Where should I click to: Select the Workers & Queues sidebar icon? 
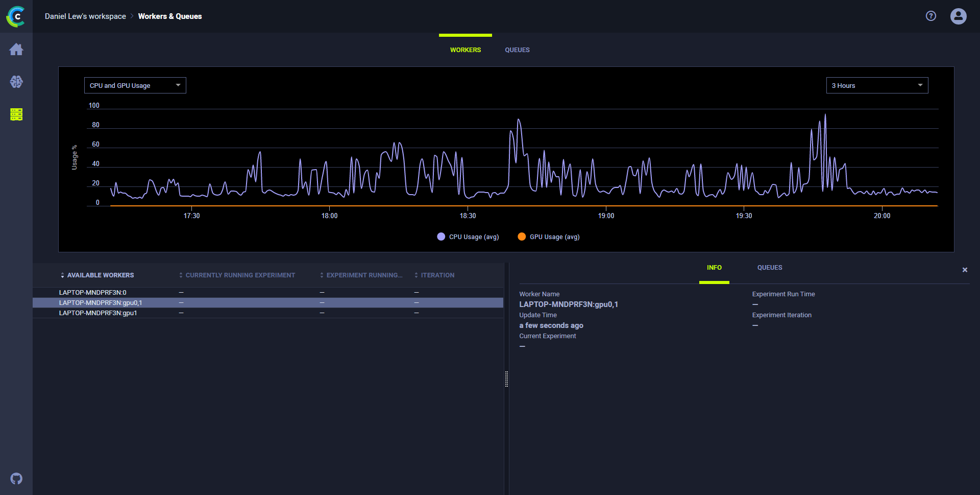click(x=16, y=114)
